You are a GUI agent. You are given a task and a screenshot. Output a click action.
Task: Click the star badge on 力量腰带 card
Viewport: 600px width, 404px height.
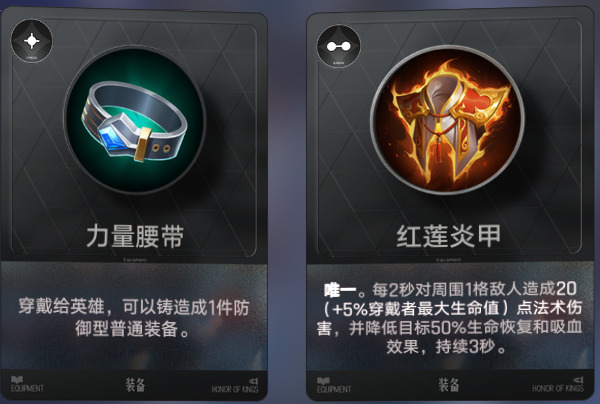[x=32, y=41]
